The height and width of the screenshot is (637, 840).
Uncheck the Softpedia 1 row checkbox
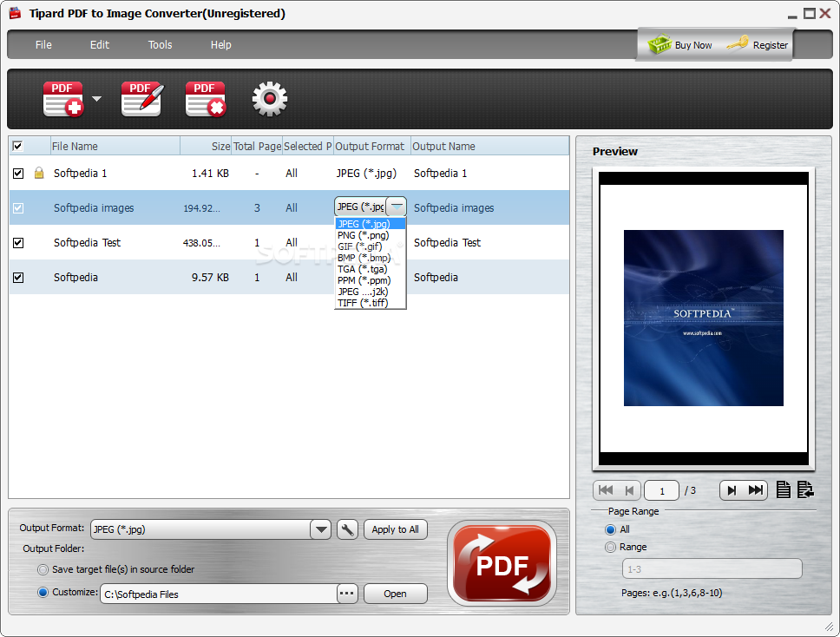tap(18, 173)
